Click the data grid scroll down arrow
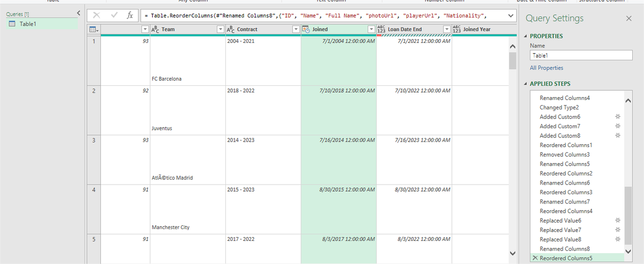 tap(512, 253)
